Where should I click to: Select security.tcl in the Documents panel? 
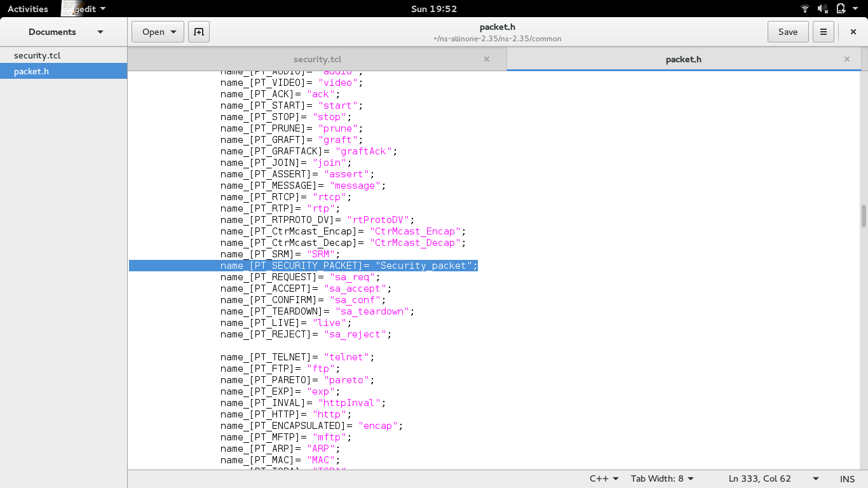pos(64,55)
